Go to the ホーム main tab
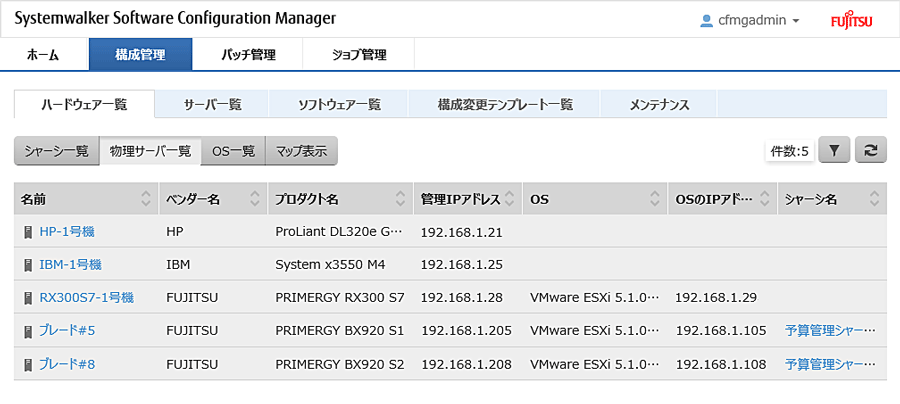The height and width of the screenshot is (404, 900). pos(43,55)
